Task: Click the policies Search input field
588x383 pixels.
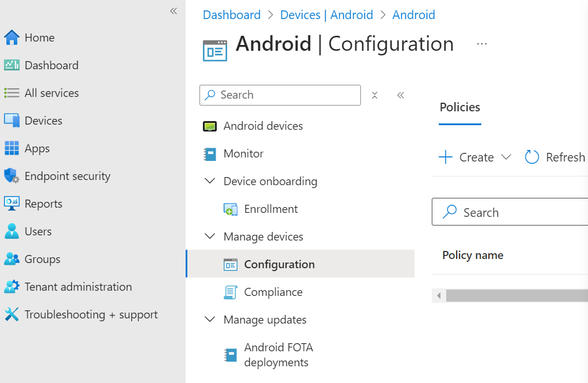Action: point(519,212)
